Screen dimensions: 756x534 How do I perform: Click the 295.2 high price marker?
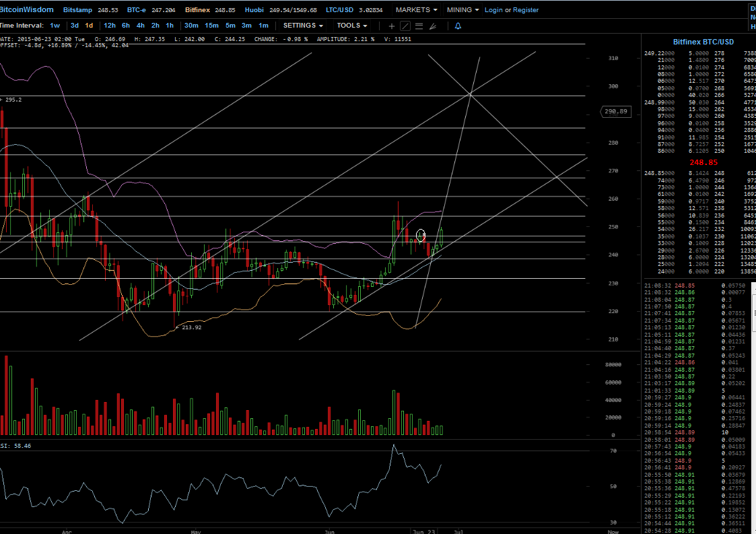(x=13, y=100)
